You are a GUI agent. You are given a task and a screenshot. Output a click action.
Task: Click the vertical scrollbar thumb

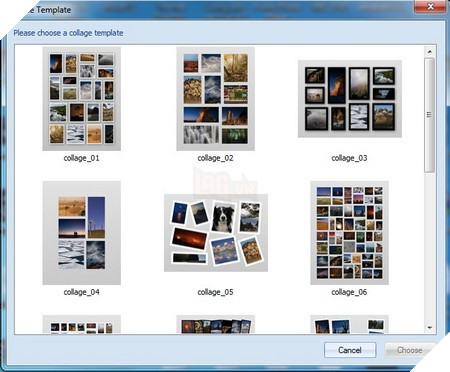coord(430,115)
